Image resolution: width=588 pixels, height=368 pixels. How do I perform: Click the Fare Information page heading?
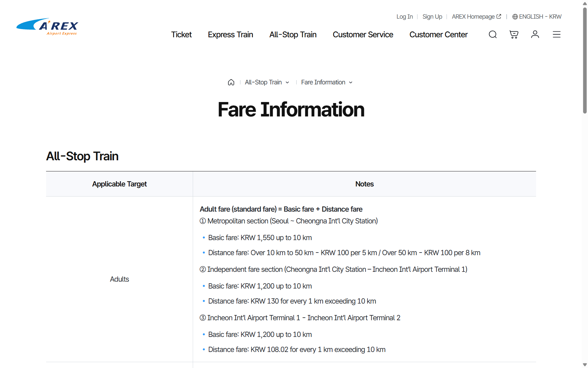coord(291,109)
